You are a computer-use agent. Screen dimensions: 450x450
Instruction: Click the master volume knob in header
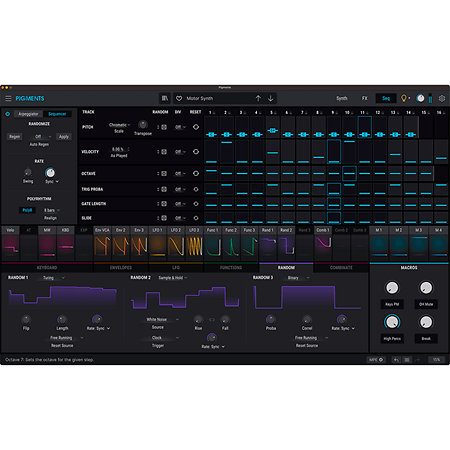(421, 98)
